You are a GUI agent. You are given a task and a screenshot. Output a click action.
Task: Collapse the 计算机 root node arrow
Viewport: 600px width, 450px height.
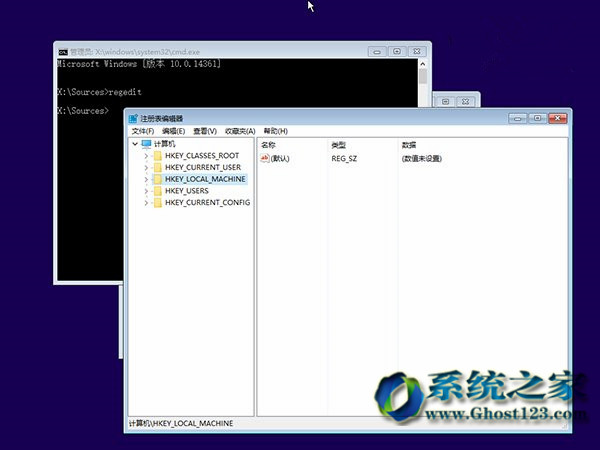(135, 144)
